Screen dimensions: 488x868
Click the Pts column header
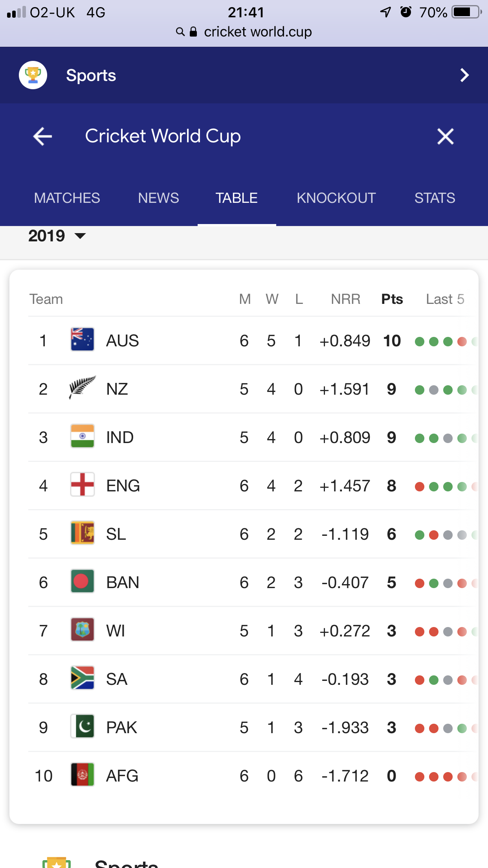[x=392, y=299]
